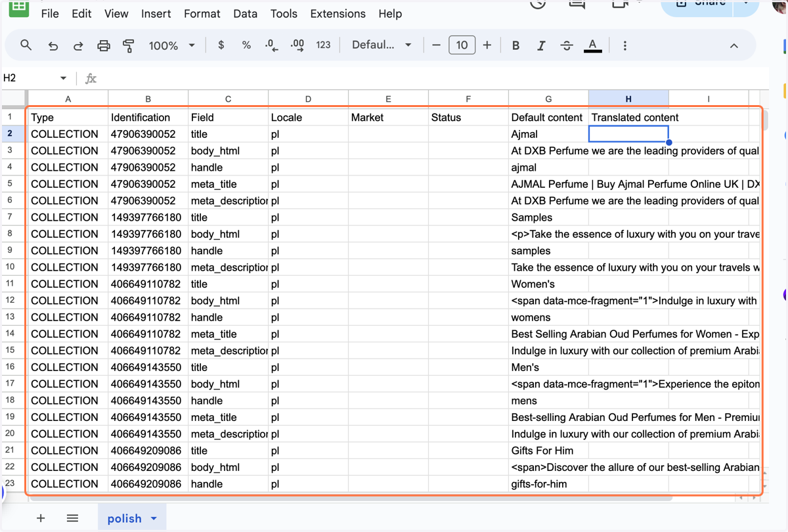This screenshot has width=788, height=532.
Task: Open the all sheets list icon
Action: (x=72, y=518)
